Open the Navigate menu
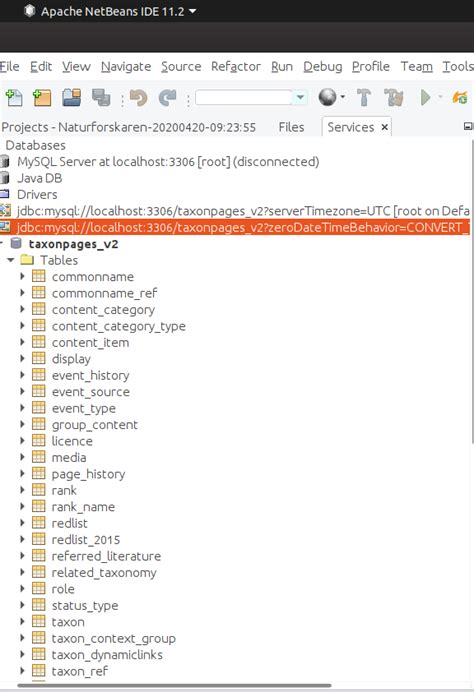Image resolution: width=474 pixels, height=692 pixels. [126, 67]
